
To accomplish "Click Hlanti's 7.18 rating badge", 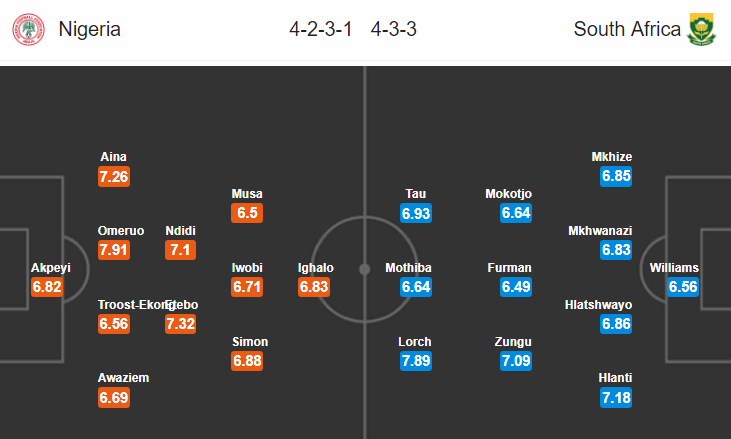I will tap(616, 398).
